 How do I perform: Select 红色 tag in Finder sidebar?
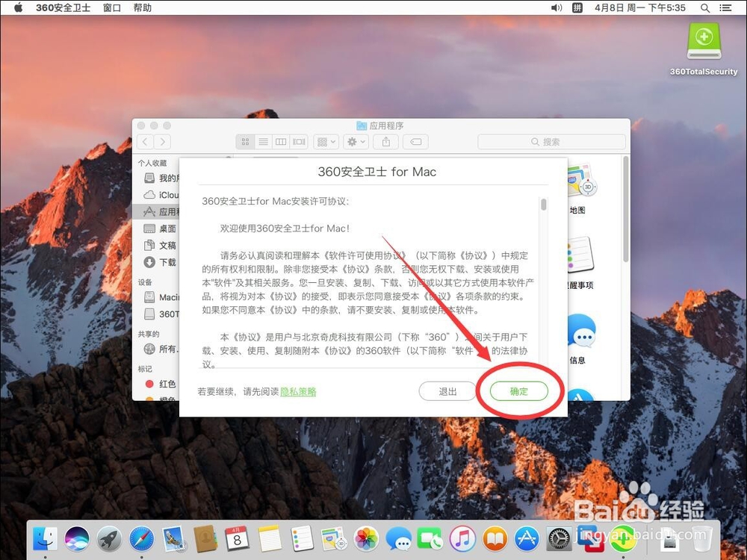click(158, 384)
